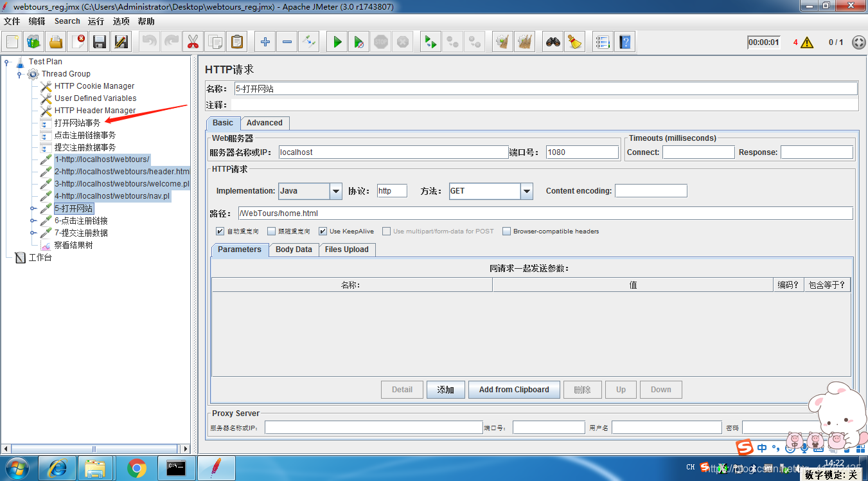The width and height of the screenshot is (868, 481).
Task: Click the 路径 field
Action: (545, 213)
